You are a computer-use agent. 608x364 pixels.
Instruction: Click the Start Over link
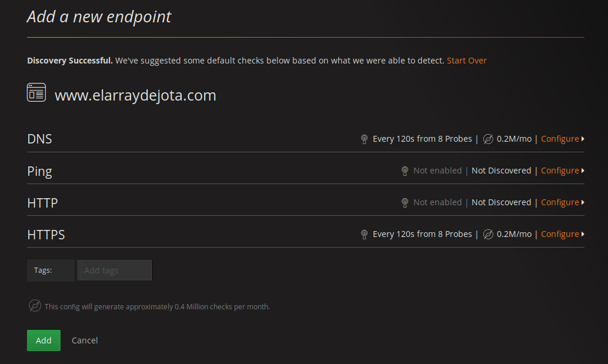pos(466,61)
